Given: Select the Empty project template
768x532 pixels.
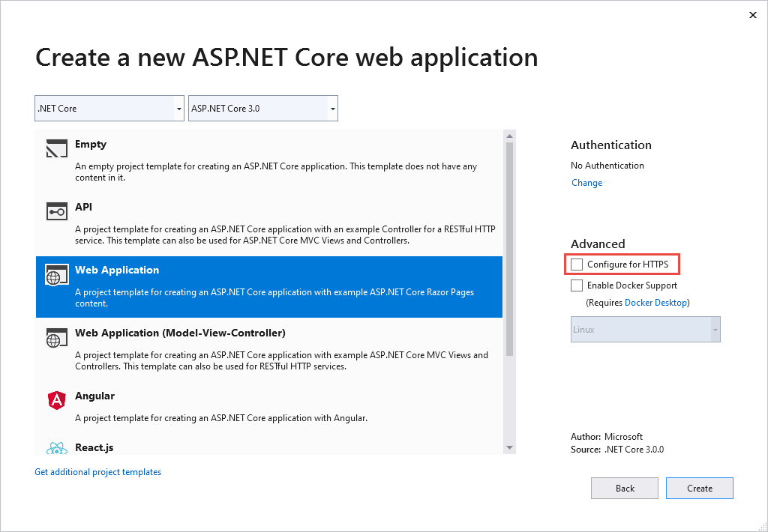Looking at the screenshot, I should coord(269,160).
